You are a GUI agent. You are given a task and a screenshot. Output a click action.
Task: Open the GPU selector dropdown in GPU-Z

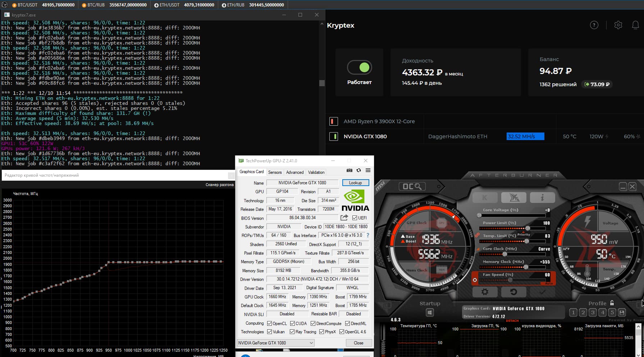[x=276, y=343]
